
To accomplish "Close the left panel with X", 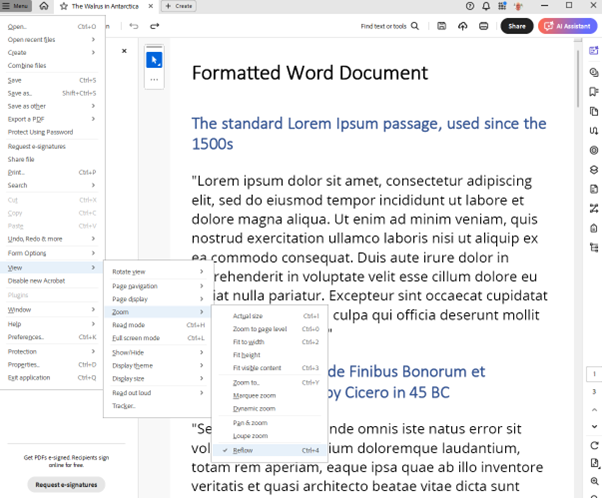I will pos(124,51).
